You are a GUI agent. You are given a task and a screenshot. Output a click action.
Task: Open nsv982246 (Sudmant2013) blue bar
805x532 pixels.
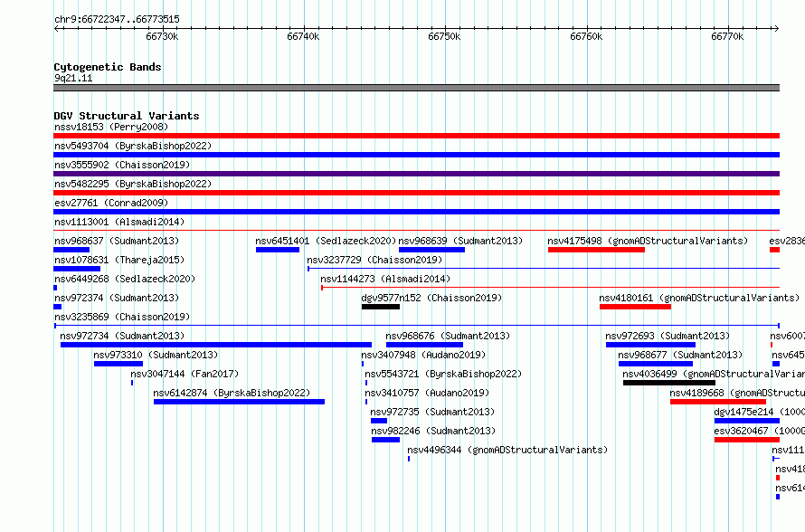(385, 440)
